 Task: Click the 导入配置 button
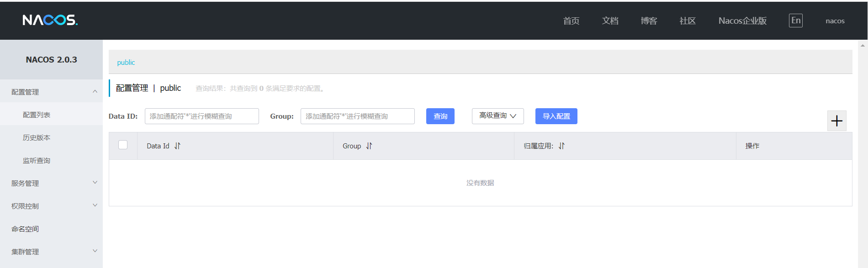(x=556, y=116)
